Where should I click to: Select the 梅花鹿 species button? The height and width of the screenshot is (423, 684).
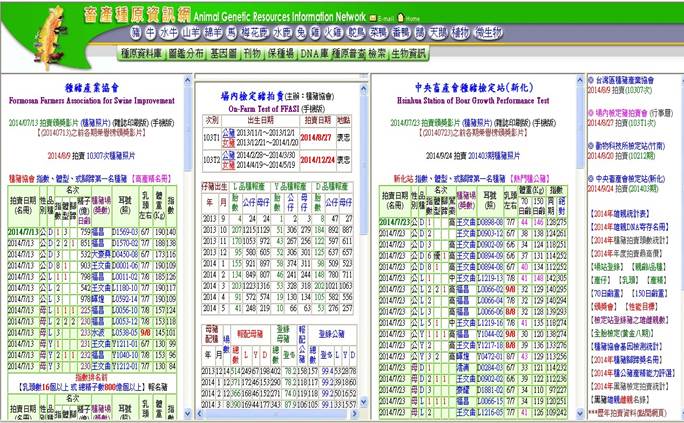tap(255, 33)
